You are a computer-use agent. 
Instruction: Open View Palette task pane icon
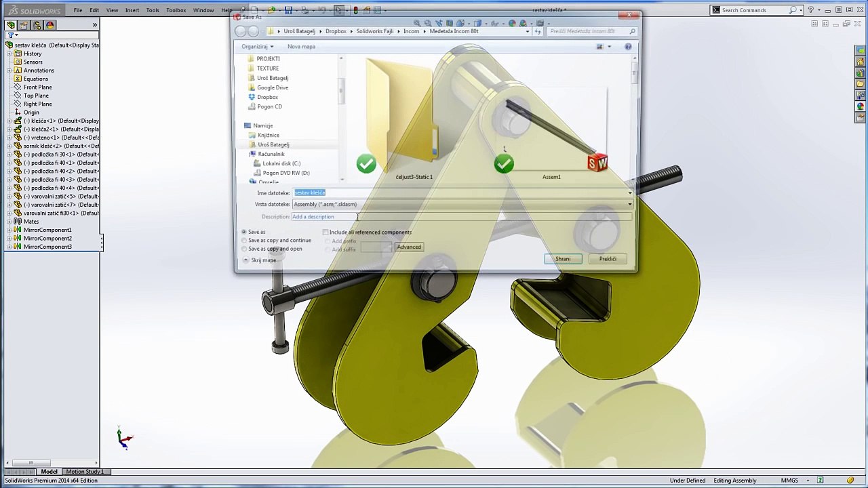861,96
